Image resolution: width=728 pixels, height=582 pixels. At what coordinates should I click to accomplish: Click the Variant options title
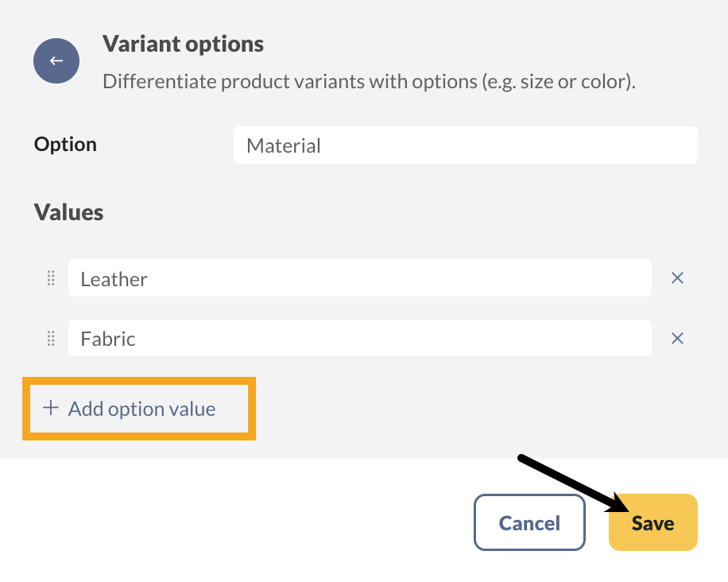[x=182, y=44]
